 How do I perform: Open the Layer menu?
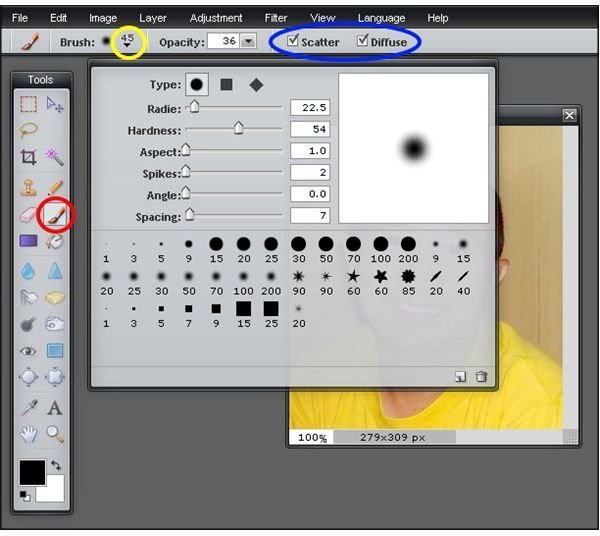coord(153,18)
